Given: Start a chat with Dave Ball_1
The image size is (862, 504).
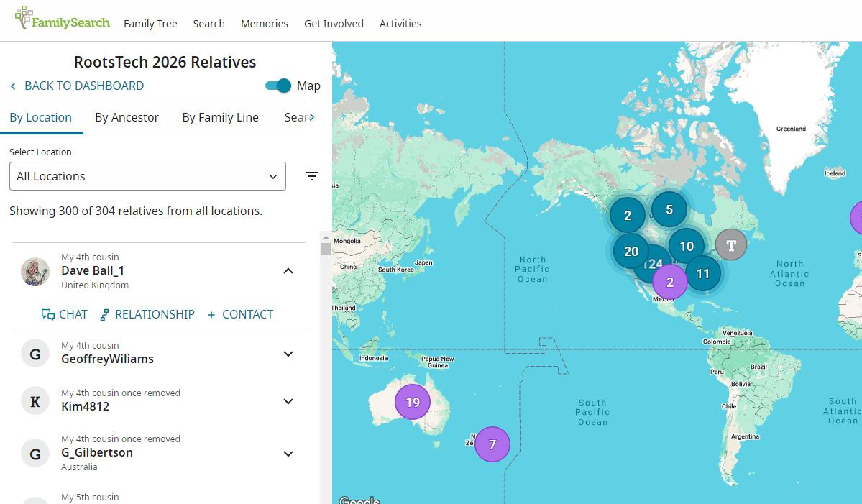Looking at the screenshot, I should point(64,314).
